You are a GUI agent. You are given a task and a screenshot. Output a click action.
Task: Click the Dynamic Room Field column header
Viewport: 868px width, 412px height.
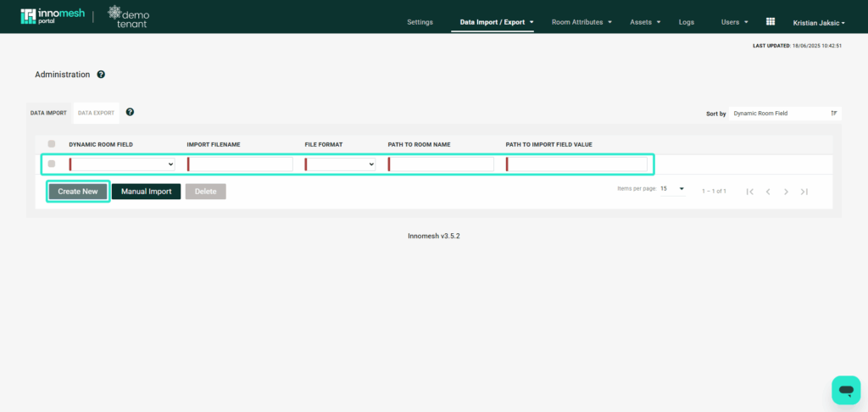coord(101,144)
